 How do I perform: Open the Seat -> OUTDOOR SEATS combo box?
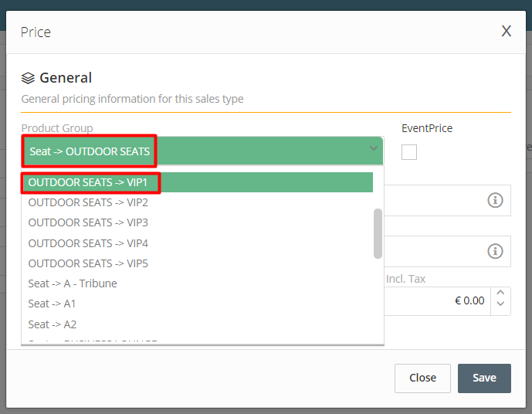[x=202, y=151]
